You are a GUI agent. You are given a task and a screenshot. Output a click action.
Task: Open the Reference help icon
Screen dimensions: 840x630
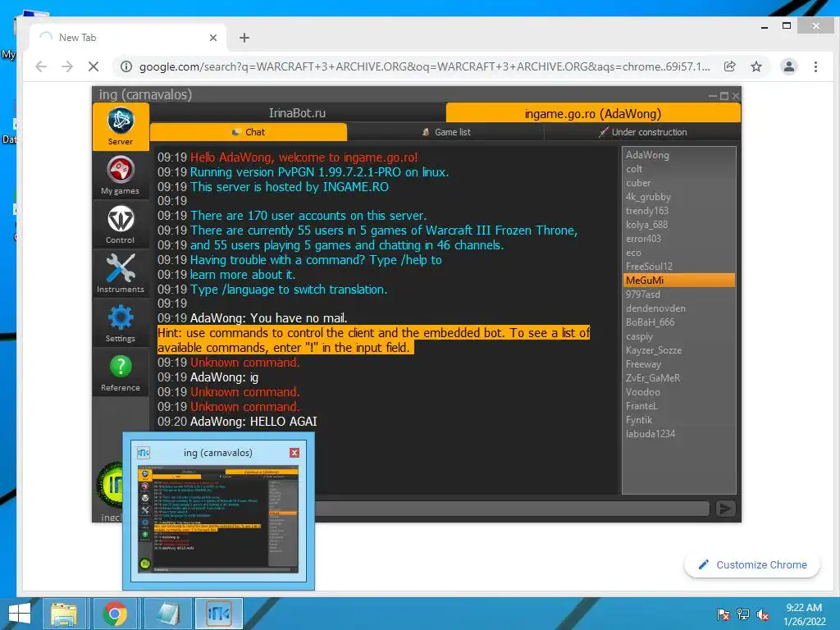121,372
